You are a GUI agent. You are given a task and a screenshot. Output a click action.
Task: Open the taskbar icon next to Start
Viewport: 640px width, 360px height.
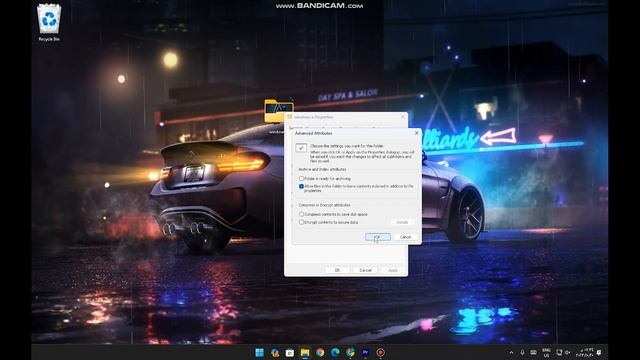275,352
